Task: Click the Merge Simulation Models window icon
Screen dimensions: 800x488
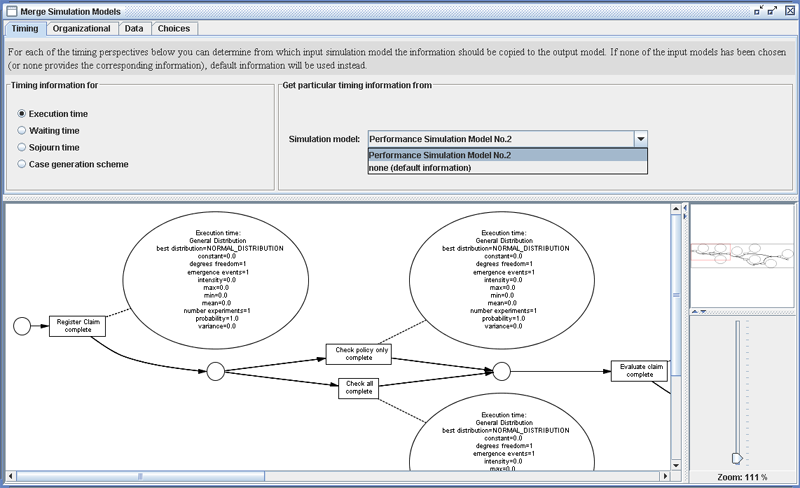Action: [10, 10]
